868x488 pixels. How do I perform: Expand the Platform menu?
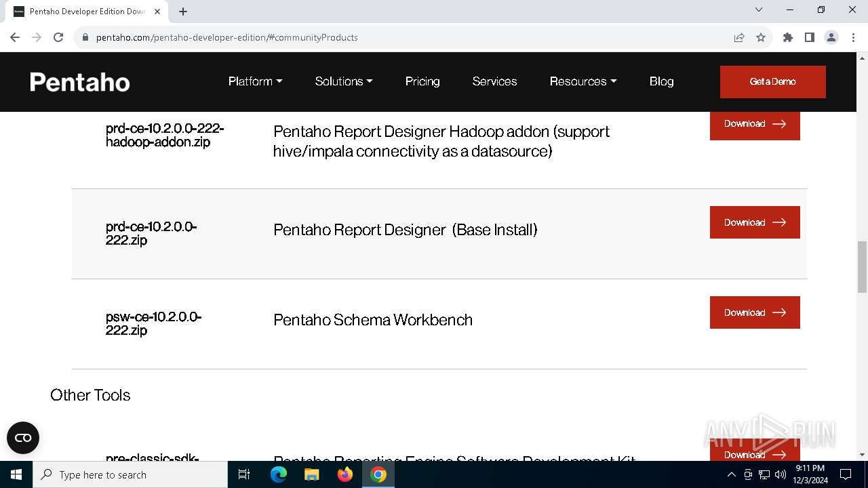tap(255, 81)
